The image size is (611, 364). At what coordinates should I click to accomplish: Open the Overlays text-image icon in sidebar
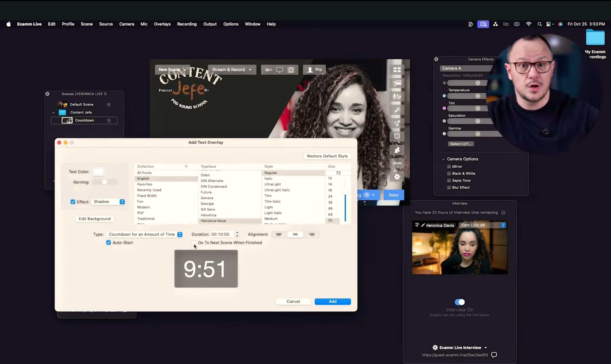pyautogui.click(x=397, y=83)
